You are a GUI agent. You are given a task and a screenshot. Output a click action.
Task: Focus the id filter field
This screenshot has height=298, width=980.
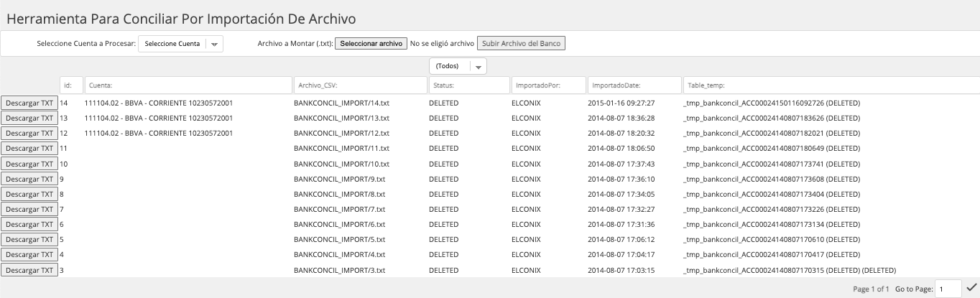tap(72, 85)
